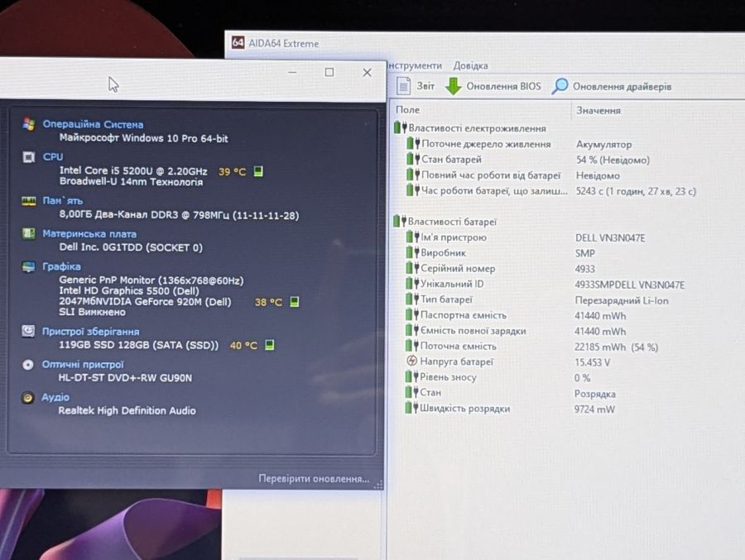Click the monitor icon beside Графіка

click(28, 266)
